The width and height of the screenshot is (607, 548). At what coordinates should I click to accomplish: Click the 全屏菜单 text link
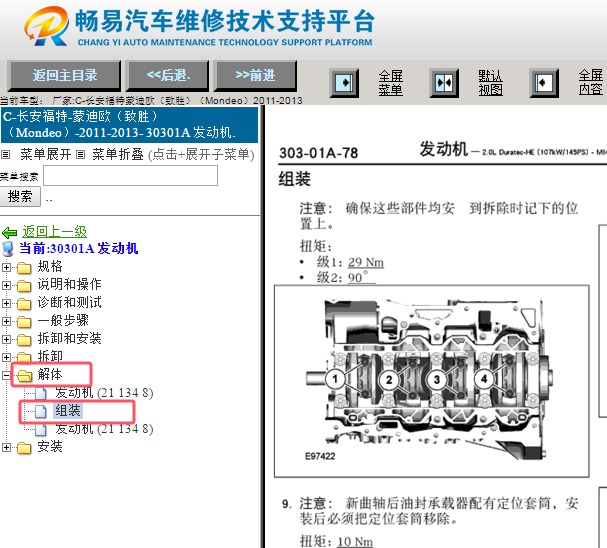[x=391, y=83]
